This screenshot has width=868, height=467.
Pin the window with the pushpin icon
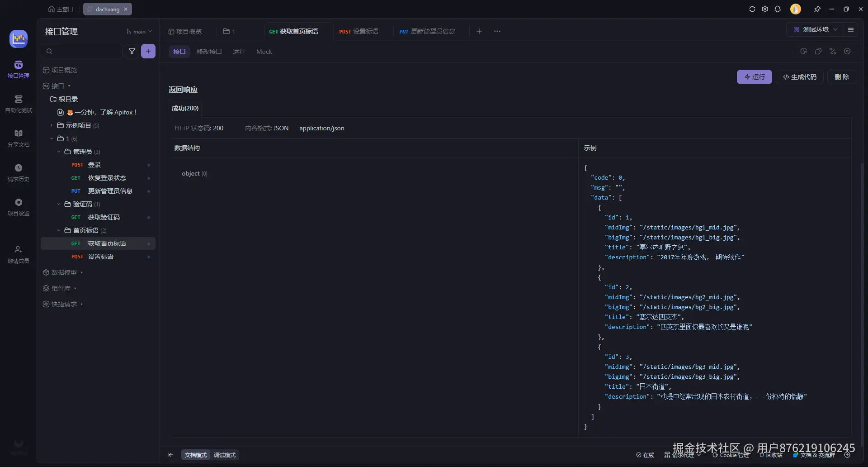pos(817,9)
